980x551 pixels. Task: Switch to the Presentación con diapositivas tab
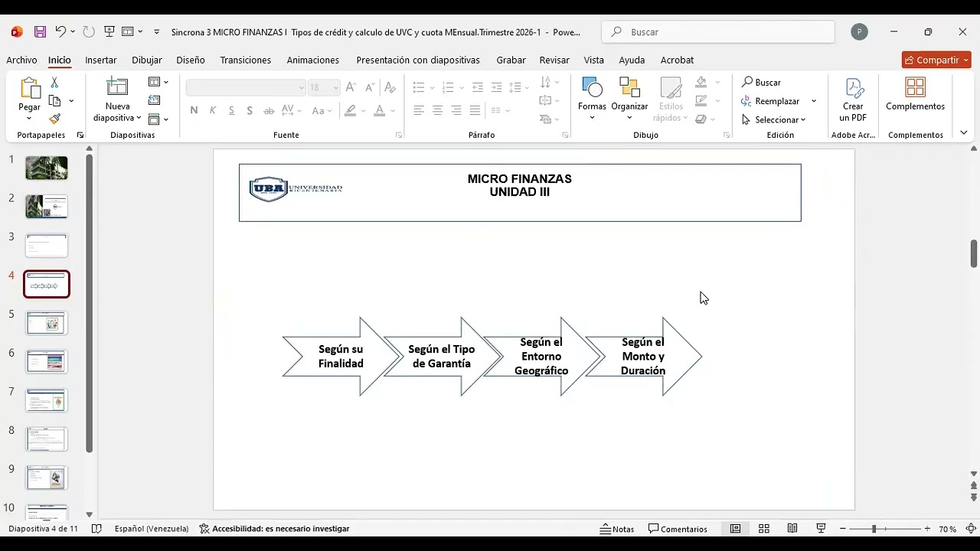418,60
